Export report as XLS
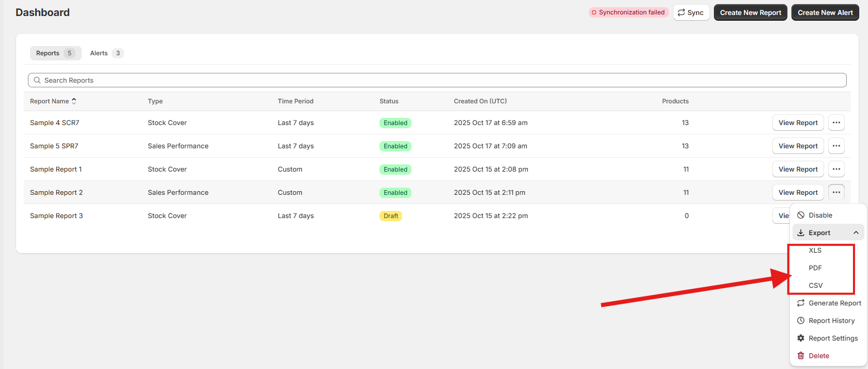The height and width of the screenshot is (369, 868). tap(815, 250)
